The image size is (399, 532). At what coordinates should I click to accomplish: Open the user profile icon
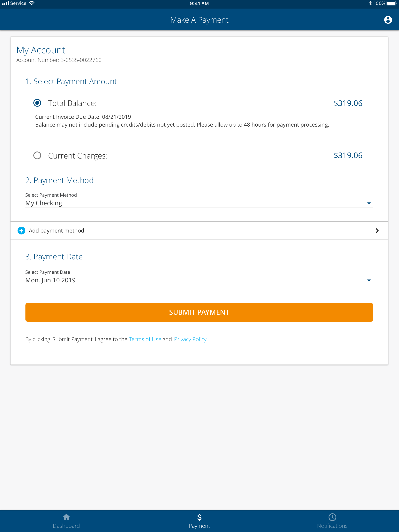point(388,20)
